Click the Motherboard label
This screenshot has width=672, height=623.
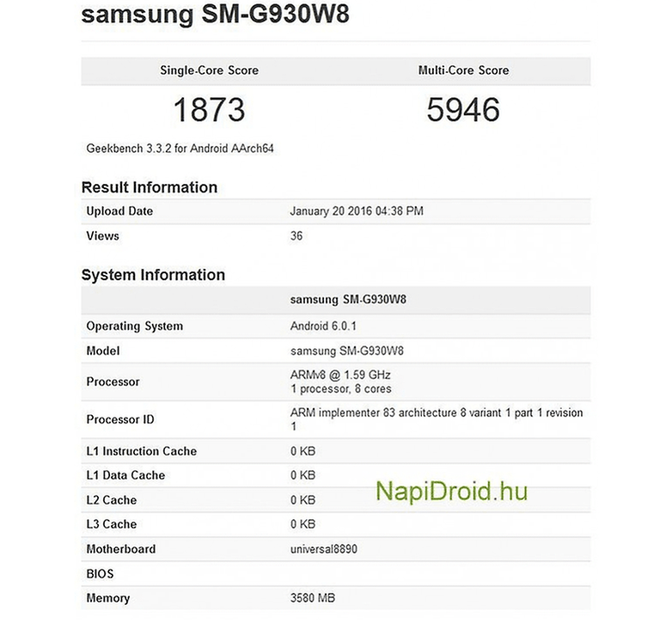click(121, 549)
